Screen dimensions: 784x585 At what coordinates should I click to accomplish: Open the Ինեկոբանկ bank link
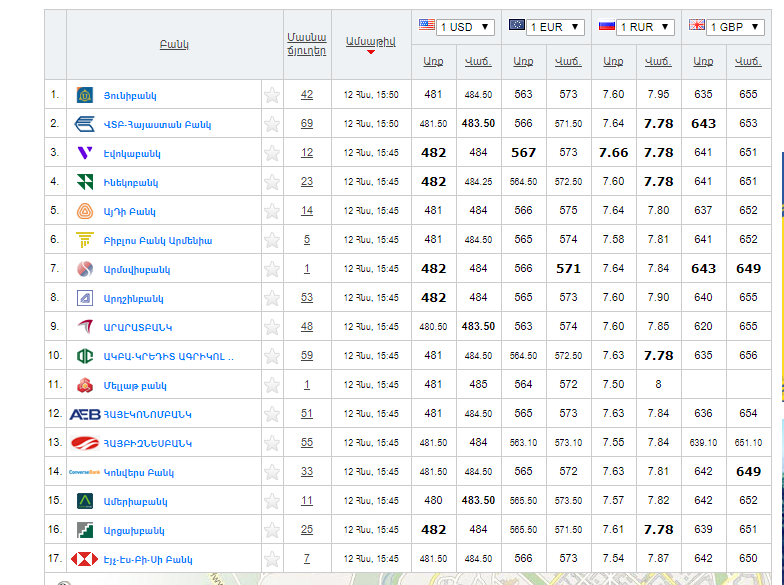[x=131, y=182]
